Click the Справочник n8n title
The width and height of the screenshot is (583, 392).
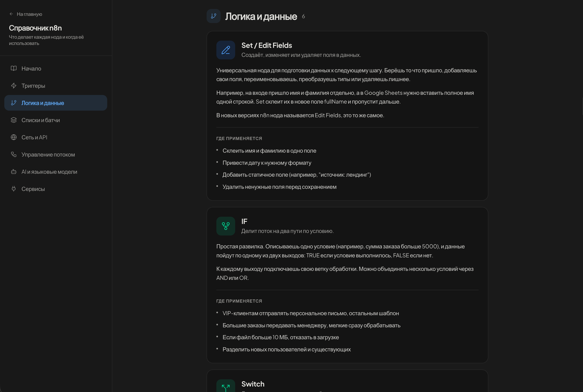[35, 28]
